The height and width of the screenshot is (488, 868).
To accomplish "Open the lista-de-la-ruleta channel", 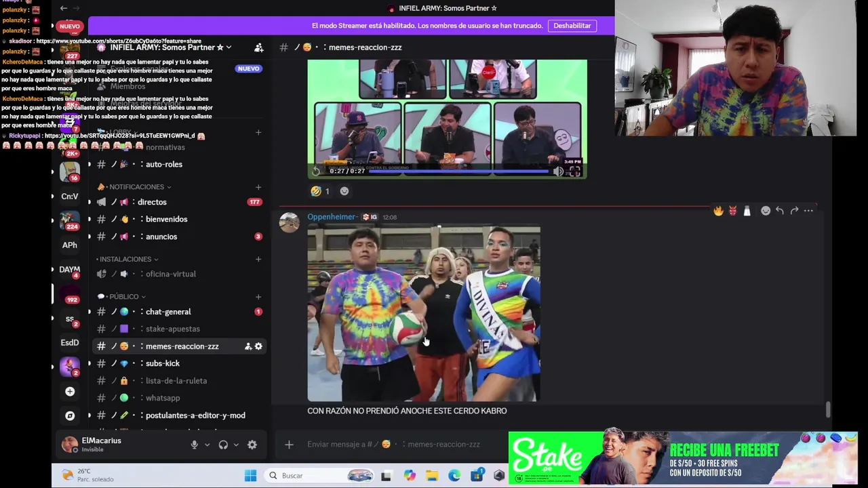I will point(178,381).
